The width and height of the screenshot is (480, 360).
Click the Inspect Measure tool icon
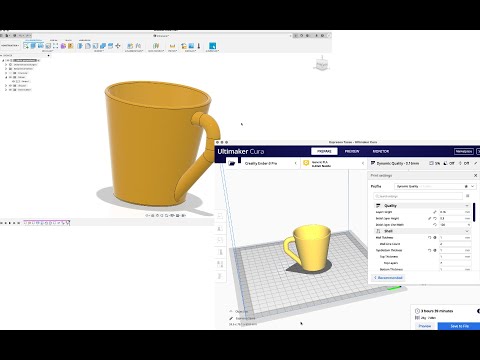(172, 46)
